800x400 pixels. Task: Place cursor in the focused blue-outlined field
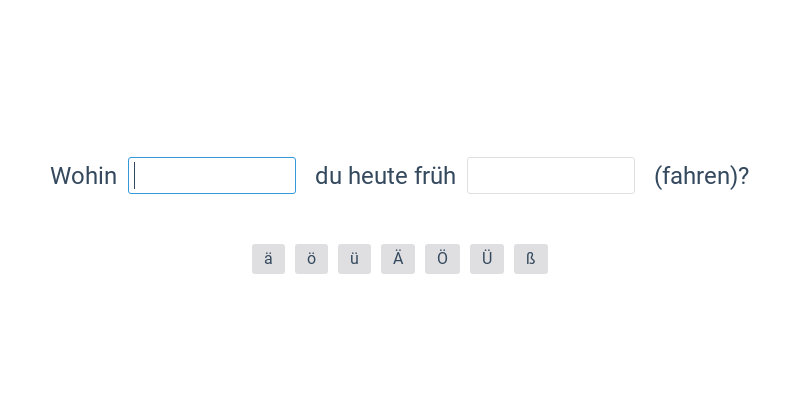212,176
